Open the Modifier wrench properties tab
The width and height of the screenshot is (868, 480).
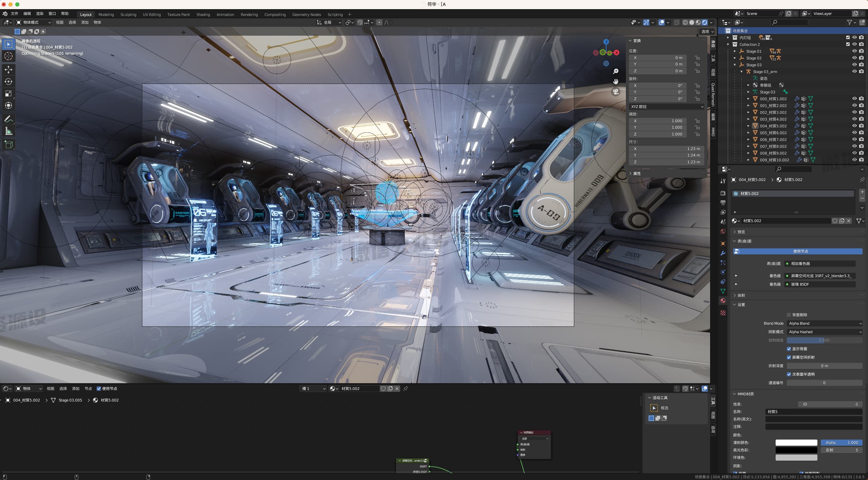(x=723, y=253)
